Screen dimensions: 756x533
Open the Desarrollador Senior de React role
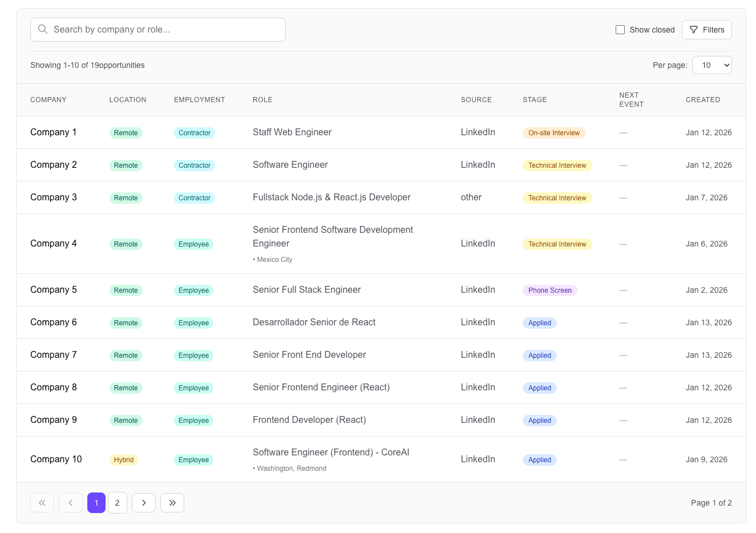(x=314, y=322)
